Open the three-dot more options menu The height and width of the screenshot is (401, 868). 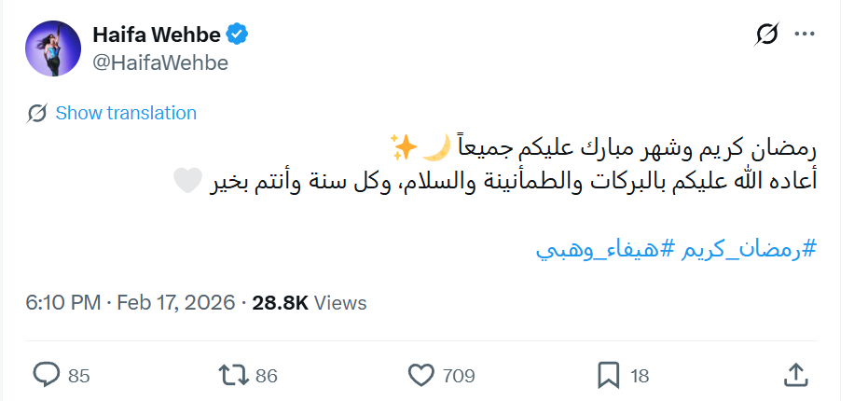(x=804, y=36)
